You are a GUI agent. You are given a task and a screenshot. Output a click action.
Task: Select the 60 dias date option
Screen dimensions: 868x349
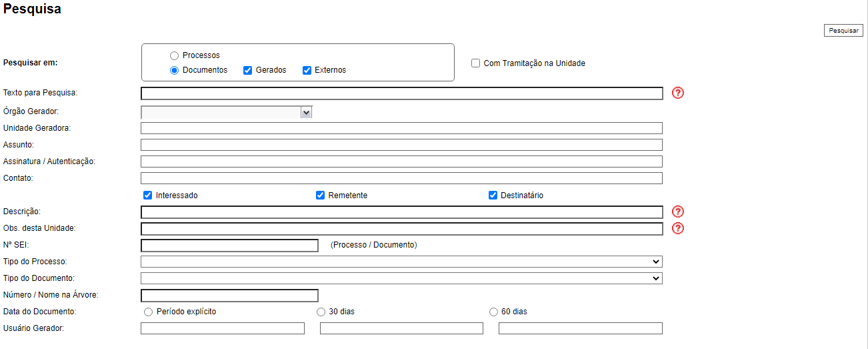pos(494,312)
